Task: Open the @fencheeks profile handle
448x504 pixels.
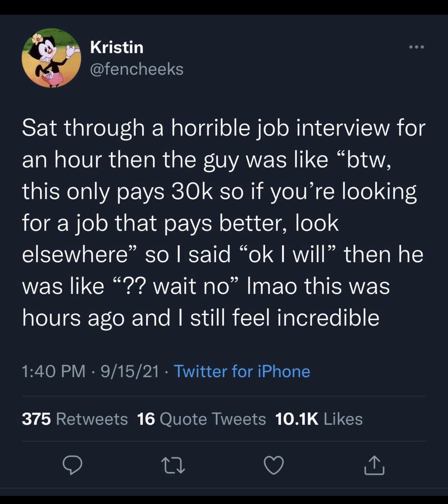Action: coord(137,69)
